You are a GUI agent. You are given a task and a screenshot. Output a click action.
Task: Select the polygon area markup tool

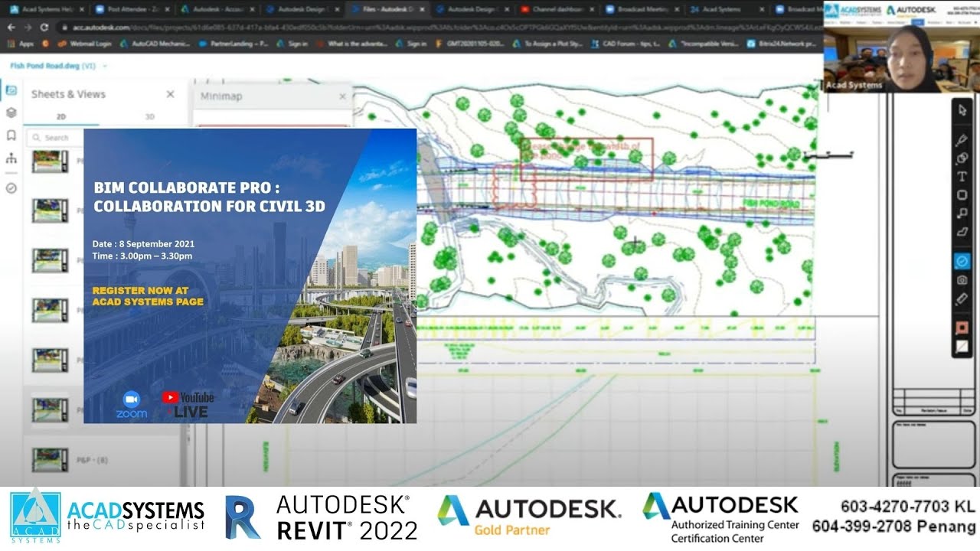tap(962, 232)
